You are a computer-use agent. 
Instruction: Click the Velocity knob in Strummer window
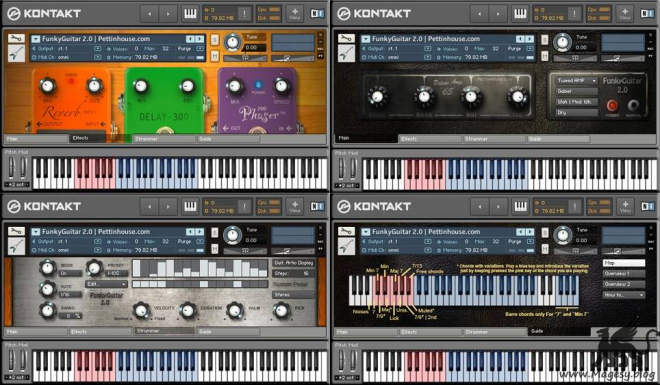141,311
